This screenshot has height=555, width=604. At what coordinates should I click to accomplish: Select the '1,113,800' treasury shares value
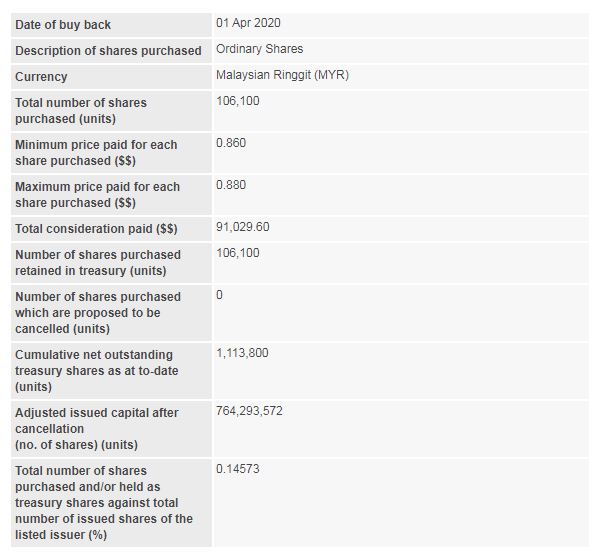pyautogui.click(x=242, y=353)
